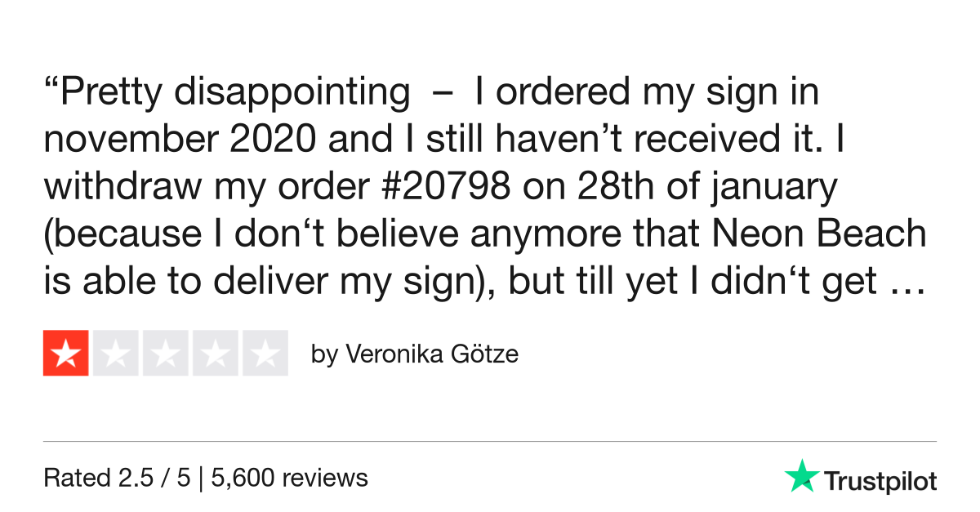Expand the truncated review via the ellipsis

coord(907,282)
